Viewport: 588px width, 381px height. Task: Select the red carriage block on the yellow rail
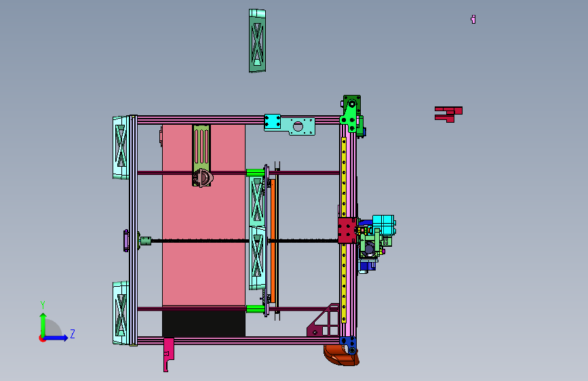(x=347, y=230)
